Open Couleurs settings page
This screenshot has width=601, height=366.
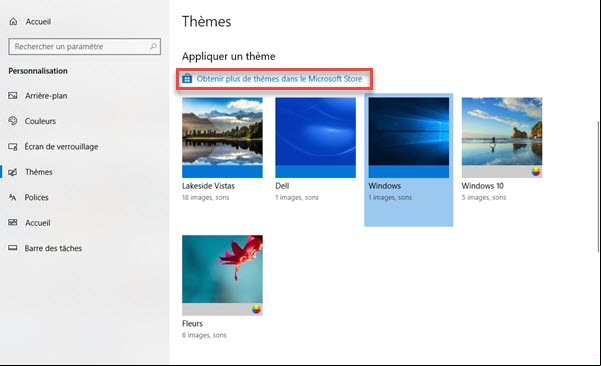click(40, 121)
